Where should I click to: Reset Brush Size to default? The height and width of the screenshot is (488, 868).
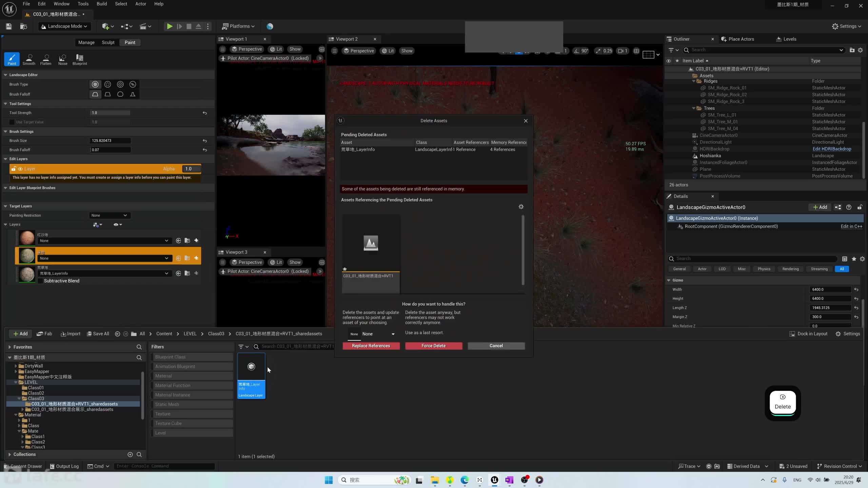(x=205, y=141)
